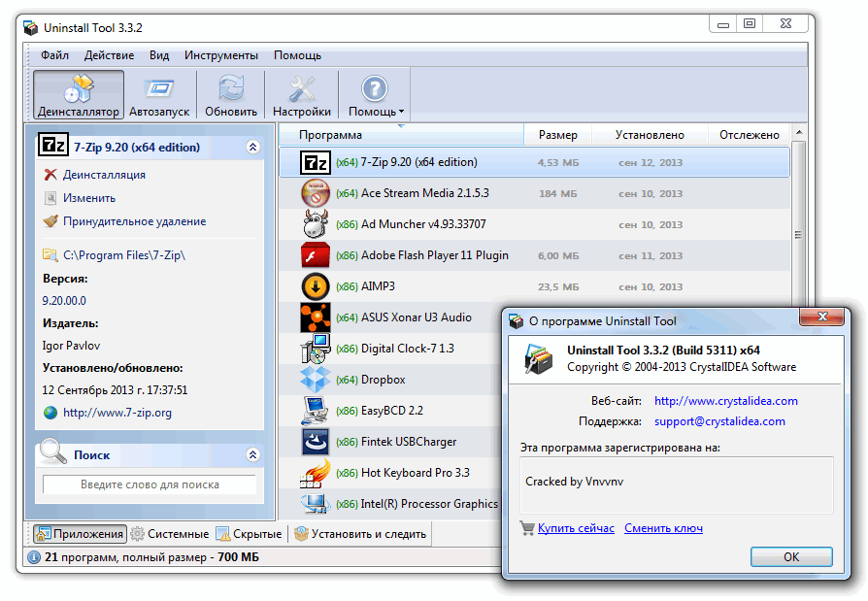The height and width of the screenshot is (601, 868).
Task: Click the support@crystalidea.com email link
Action: click(719, 421)
